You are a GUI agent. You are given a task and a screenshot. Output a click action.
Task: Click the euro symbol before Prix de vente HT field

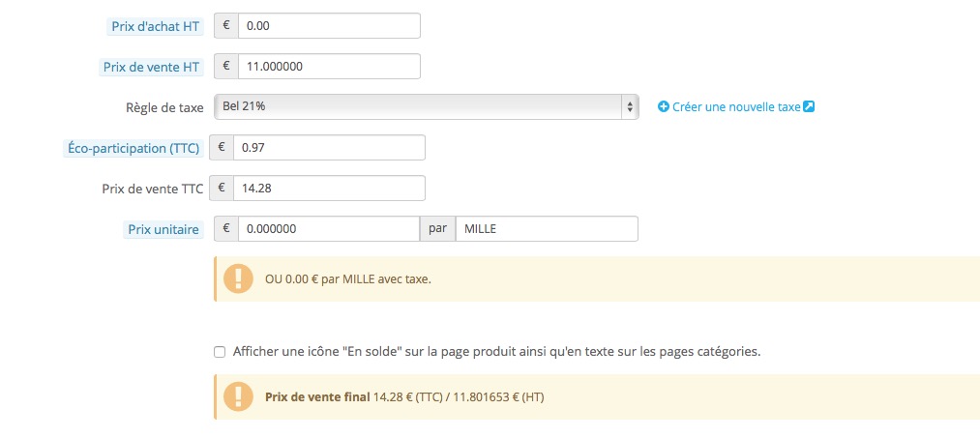(226, 66)
